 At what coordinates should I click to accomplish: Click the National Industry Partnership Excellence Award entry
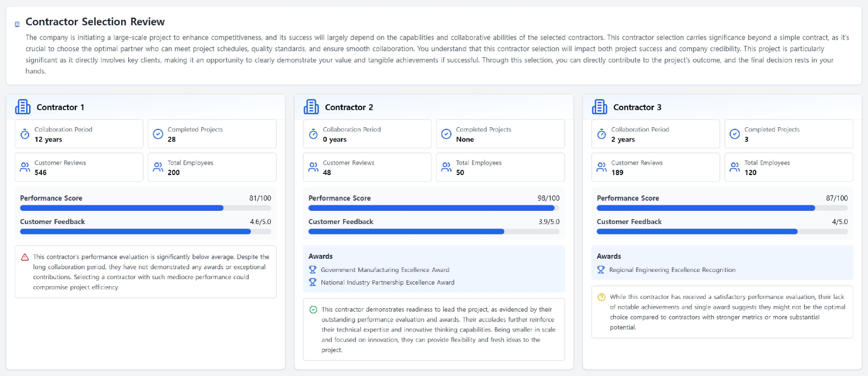coord(387,282)
